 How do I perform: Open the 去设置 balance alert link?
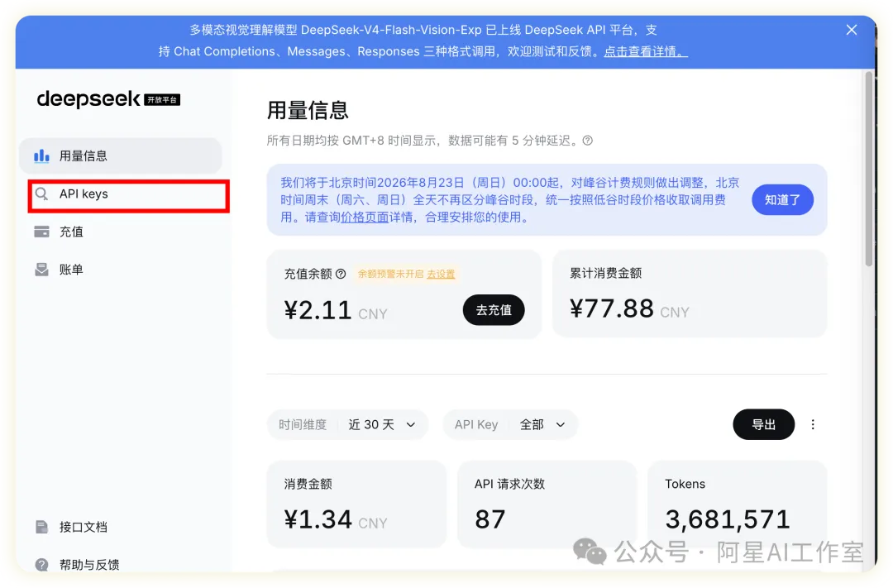point(441,274)
